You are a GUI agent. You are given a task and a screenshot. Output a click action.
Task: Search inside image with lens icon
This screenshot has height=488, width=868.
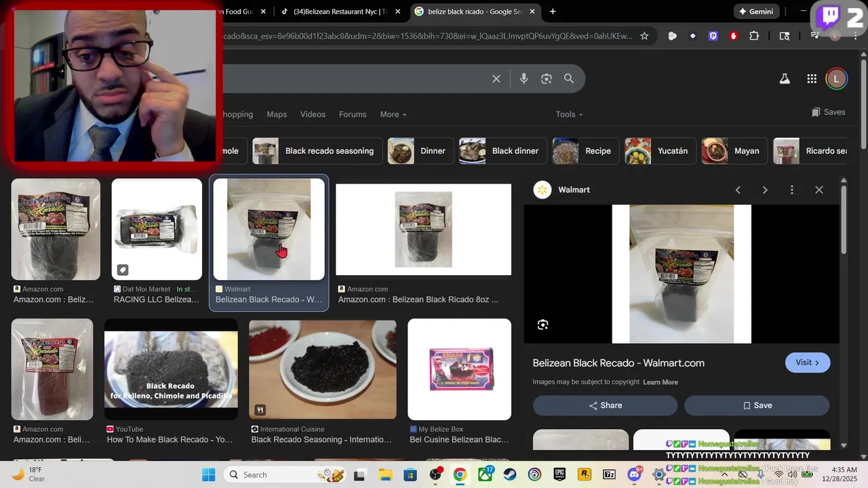[x=542, y=325]
